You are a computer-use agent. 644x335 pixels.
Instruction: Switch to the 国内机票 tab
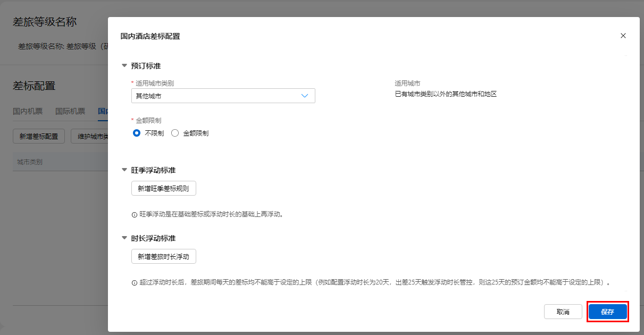(28, 111)
